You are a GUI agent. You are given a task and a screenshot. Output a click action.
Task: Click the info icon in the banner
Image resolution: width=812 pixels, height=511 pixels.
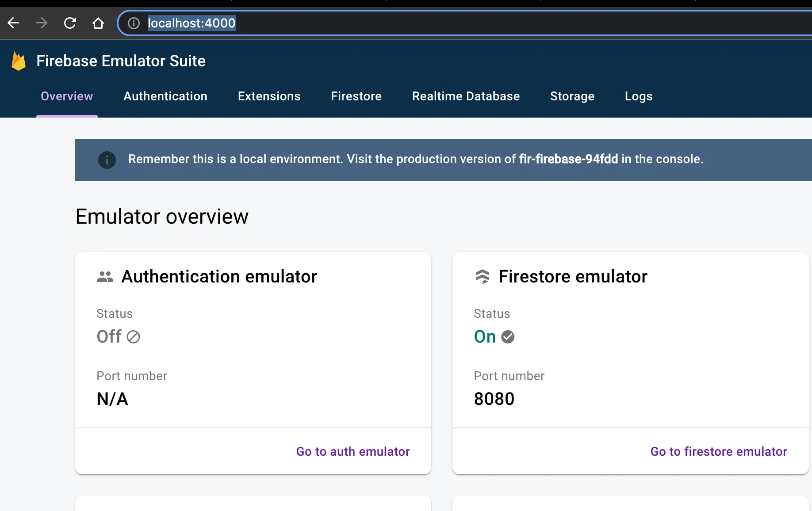(x=107, y=160)
